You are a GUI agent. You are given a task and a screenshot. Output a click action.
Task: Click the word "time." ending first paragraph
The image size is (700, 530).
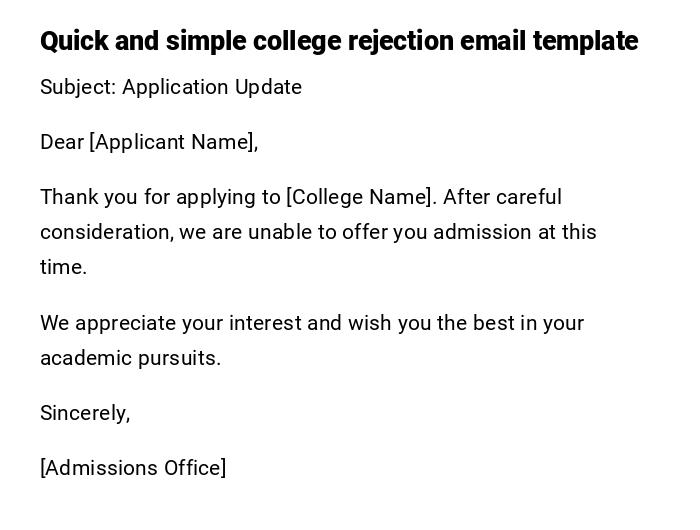click(63, 267)
